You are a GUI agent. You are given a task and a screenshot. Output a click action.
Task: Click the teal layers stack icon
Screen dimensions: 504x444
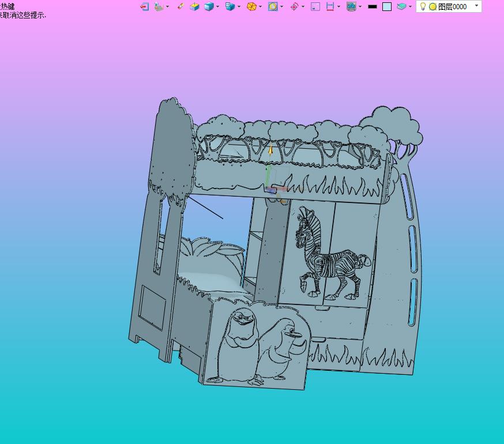tap(402, 7)
